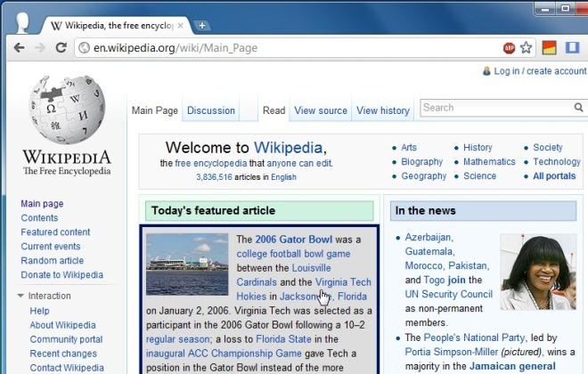
Task: Click Log in / create account
Action: click(x=540, y=71)
